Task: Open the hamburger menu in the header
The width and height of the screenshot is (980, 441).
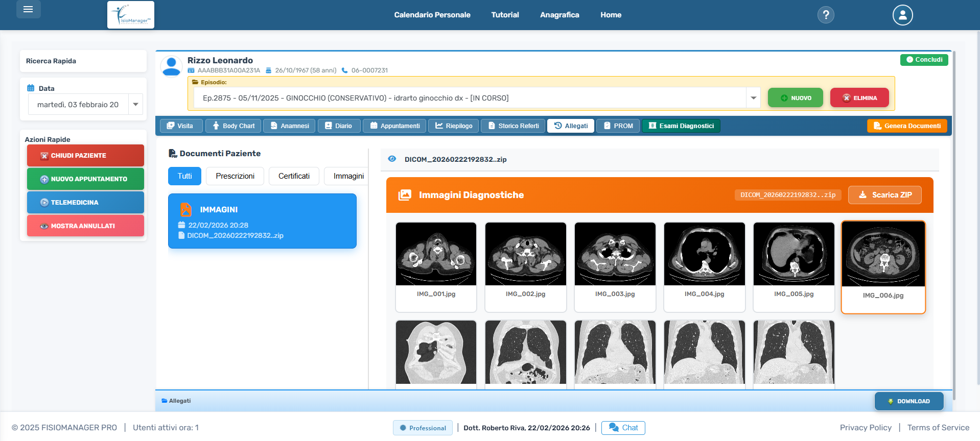Action: (28, 9)
